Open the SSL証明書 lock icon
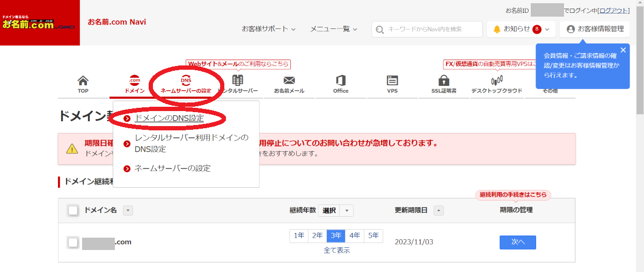 click(x=444, y=80)
